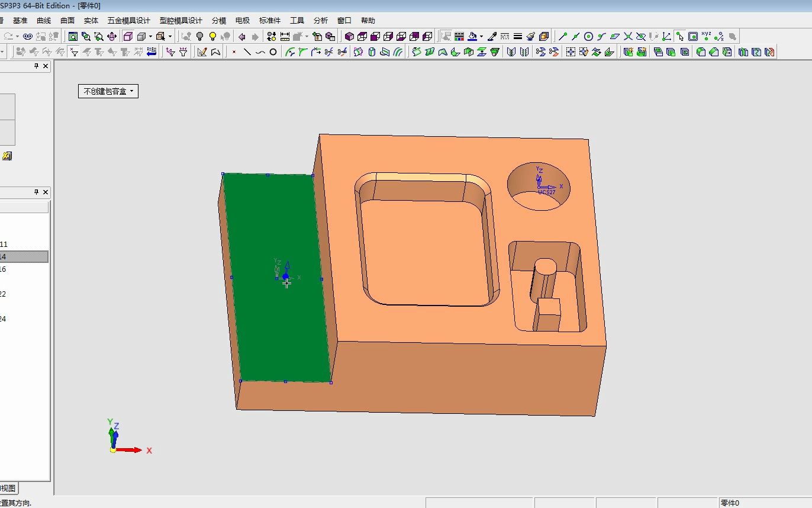Toggle the highlighted funnel filter icon

pos(74,52)
